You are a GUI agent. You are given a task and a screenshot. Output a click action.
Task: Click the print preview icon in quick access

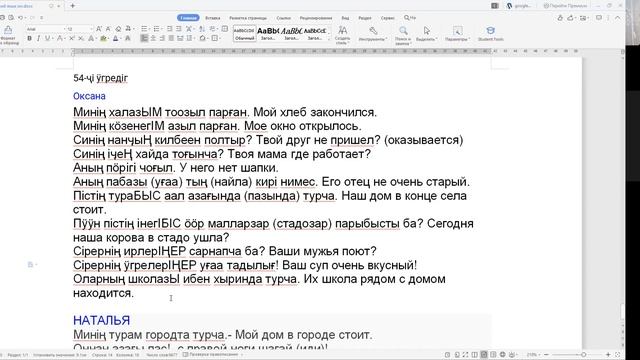(x=11, y=18)
